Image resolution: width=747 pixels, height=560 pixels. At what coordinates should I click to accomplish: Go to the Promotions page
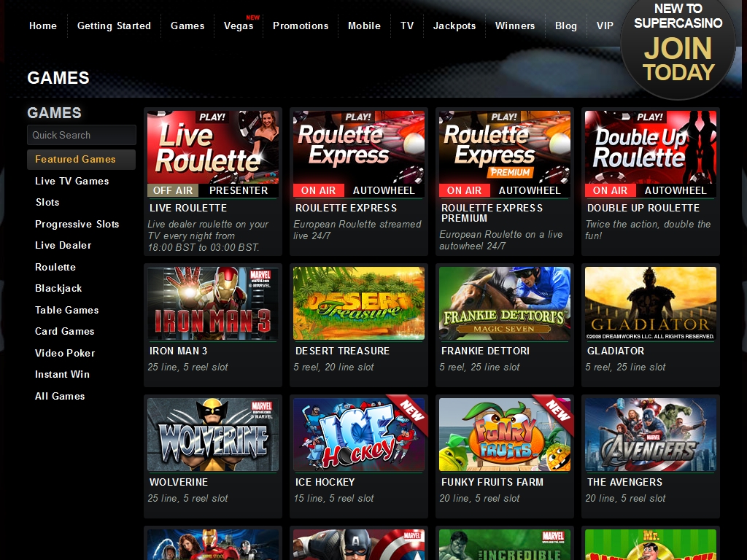pos(301,26)
